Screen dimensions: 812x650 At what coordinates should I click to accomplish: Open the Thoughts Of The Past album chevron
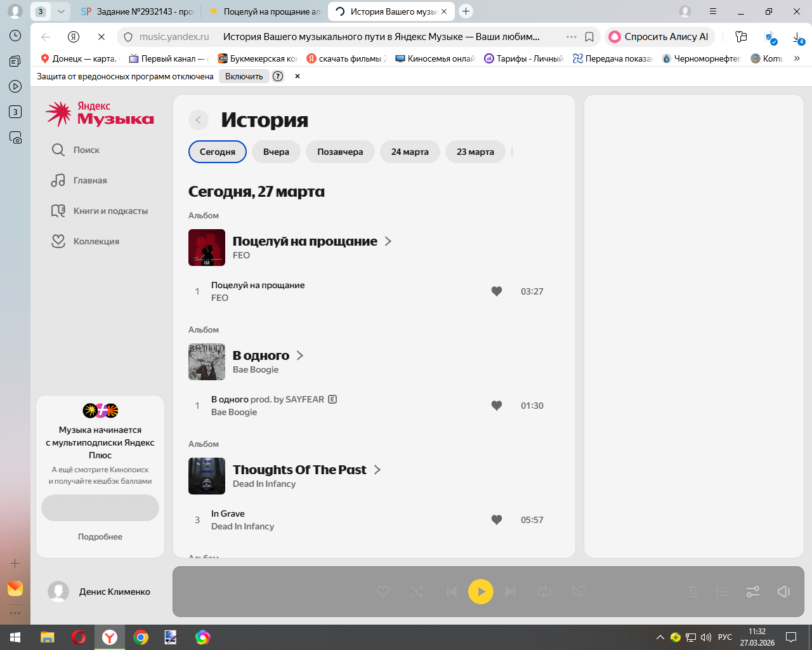[377, 470]
